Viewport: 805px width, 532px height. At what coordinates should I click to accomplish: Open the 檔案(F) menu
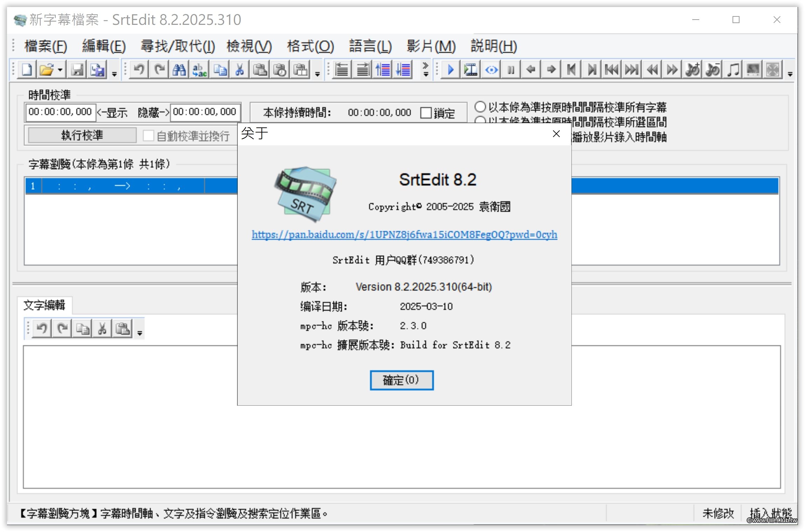(46, 46)
